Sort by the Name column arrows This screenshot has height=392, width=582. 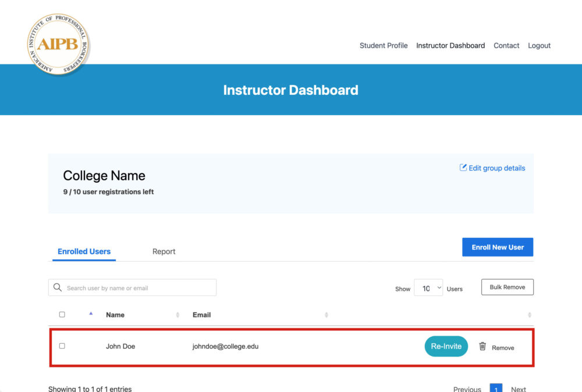(x=178, y=315)
